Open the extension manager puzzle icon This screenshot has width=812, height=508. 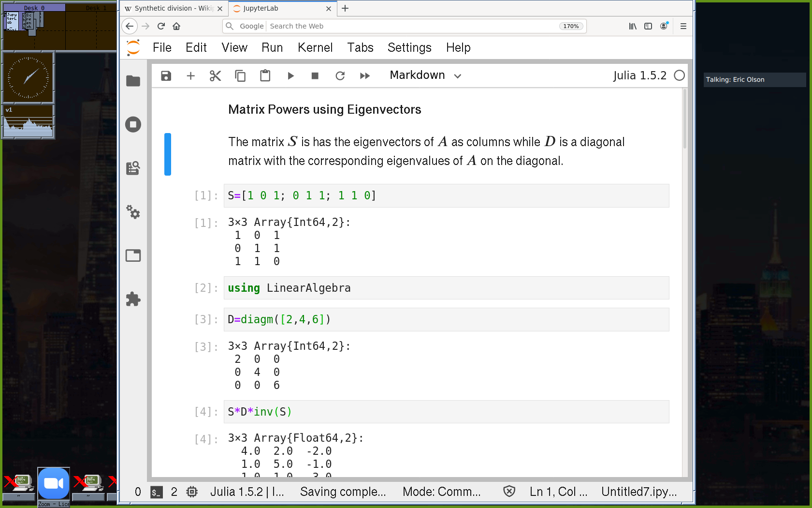point(133,299)
